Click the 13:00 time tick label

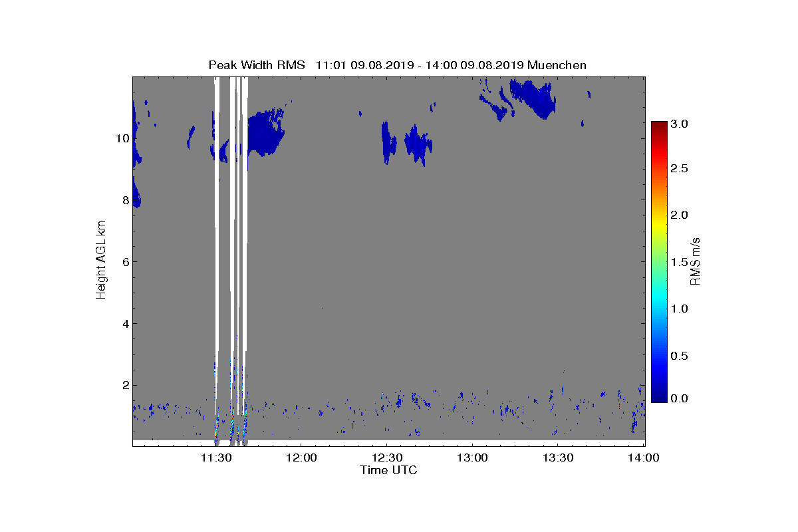point(472,458)
